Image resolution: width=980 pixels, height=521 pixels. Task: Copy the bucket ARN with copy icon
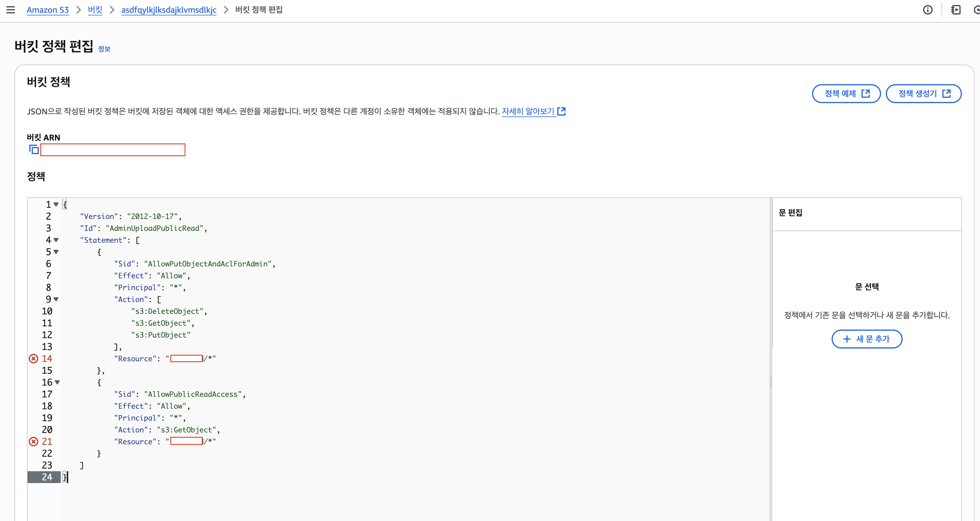pyautogui.click(x=34, y=150)
